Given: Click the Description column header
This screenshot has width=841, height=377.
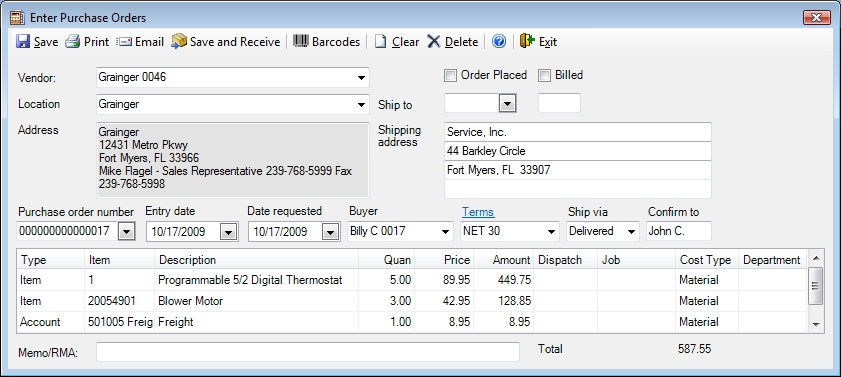Looking at the screenshot, I should (x=256, y=260).
